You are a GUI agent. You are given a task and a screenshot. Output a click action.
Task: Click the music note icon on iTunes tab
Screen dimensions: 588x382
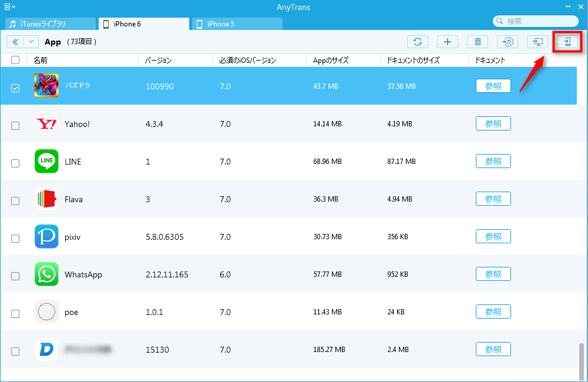(x=13, y=24)
